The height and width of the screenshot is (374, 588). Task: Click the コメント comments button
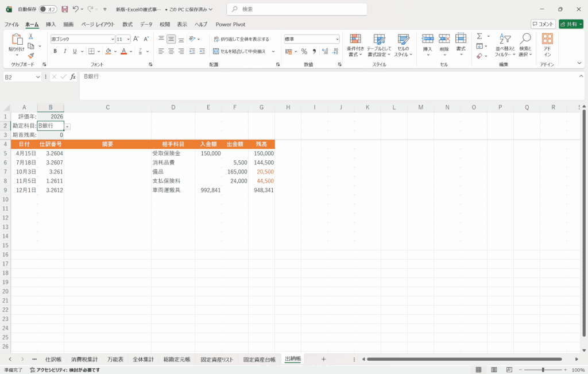[x=543, y=24]
